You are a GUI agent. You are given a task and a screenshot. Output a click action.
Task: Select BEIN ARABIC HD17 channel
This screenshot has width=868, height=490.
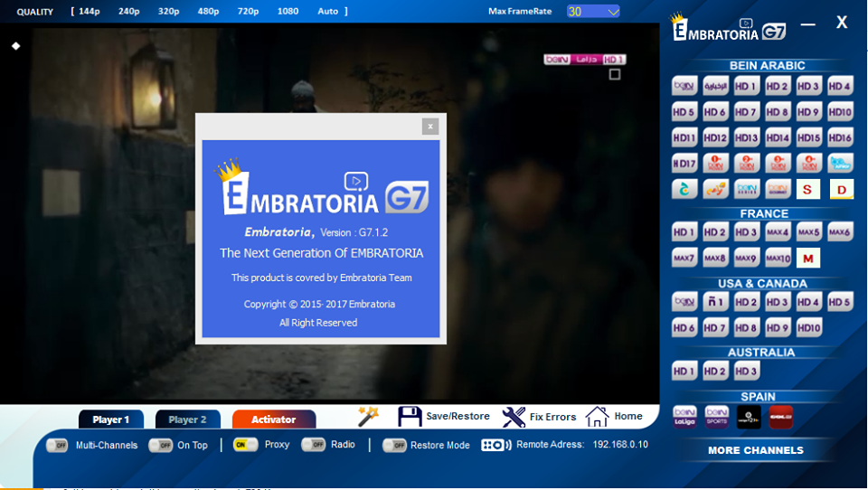click(x=684, y=164)
